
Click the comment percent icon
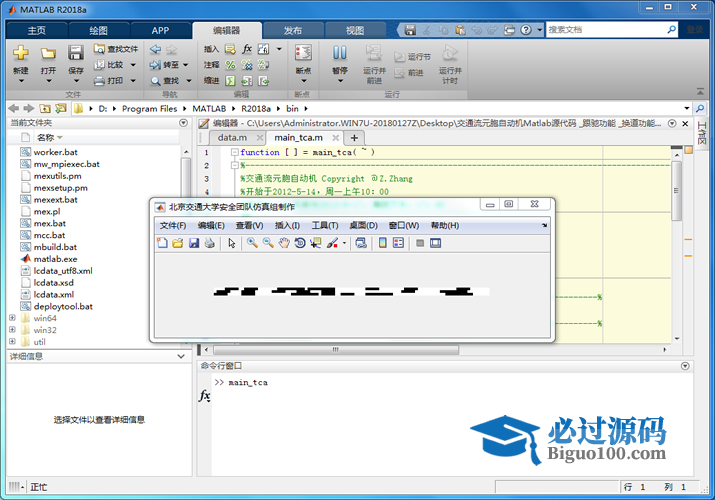(230, 65)
